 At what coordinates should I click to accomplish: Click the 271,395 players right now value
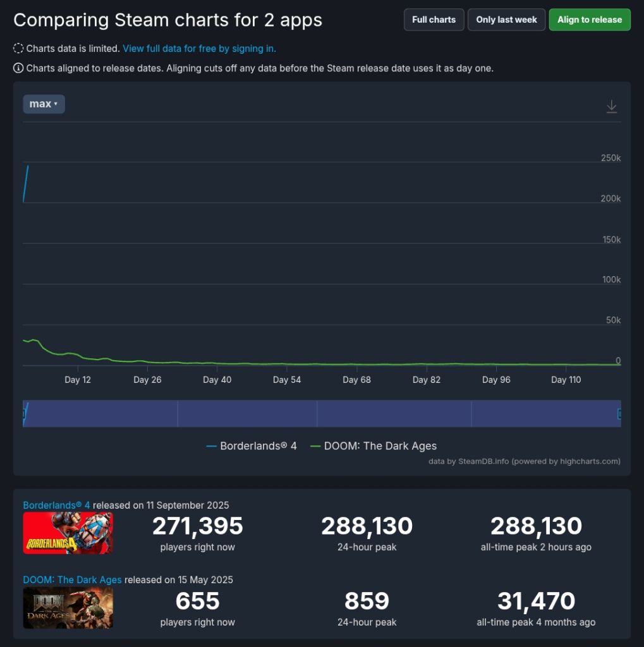pyautogui.click(x=197, y=526)
